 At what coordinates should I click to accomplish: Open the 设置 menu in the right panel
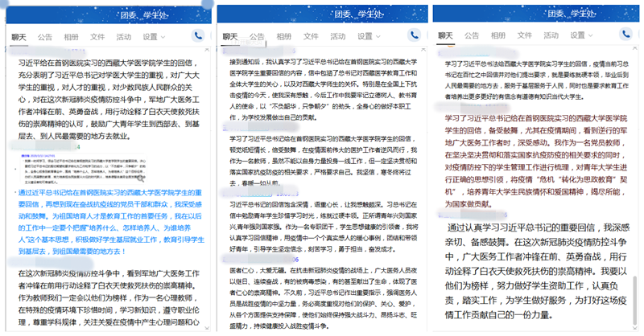pos(581,37)
